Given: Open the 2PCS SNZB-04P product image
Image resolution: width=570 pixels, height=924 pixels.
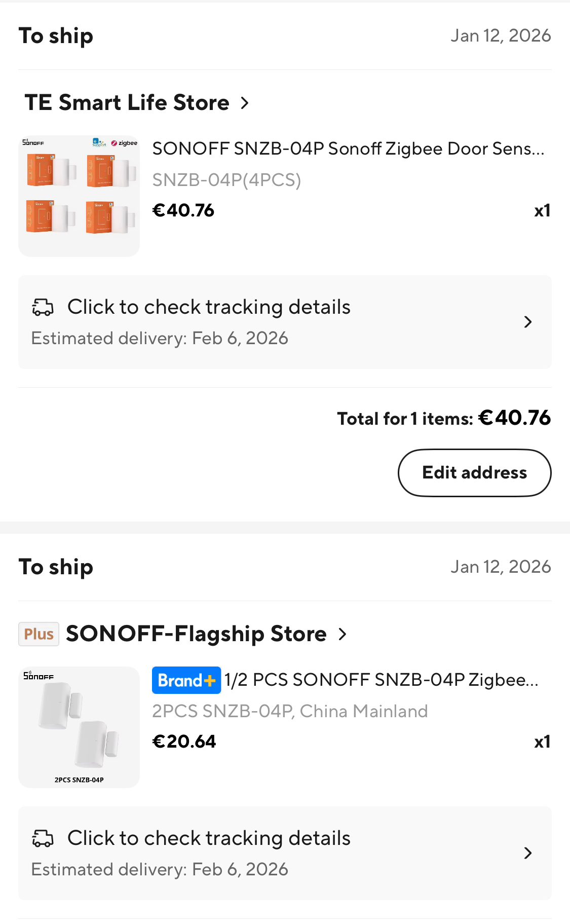Looking at the screenshot, I should click(79, 727).
